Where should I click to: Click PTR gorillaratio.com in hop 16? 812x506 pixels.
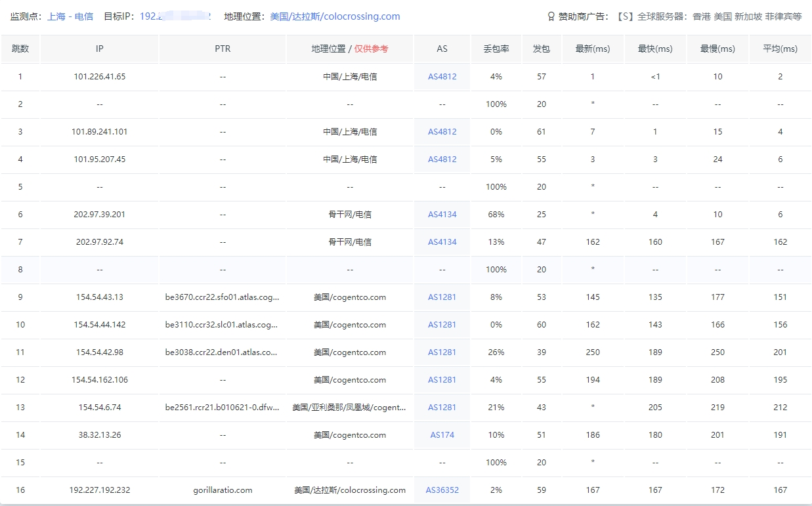(x=223, y=490)
